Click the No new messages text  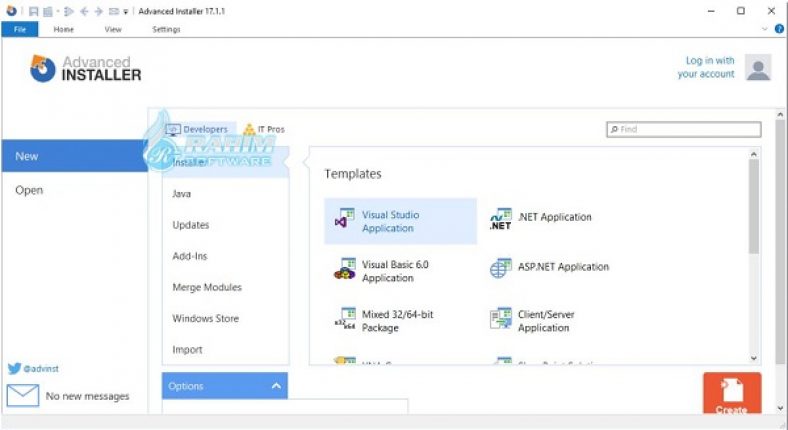pyautogui.click(x=87, y=396)
